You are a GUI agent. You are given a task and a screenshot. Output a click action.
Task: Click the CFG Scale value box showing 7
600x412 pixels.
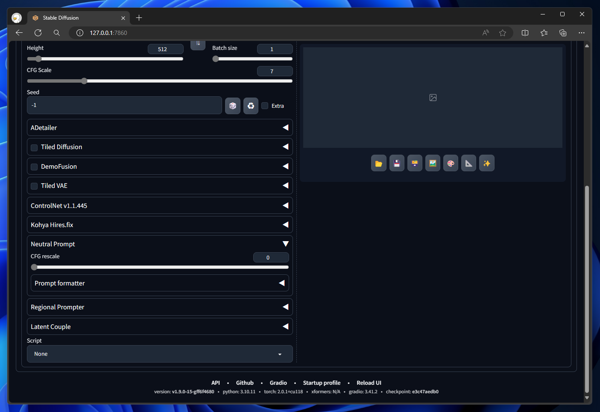coord(275,71)
